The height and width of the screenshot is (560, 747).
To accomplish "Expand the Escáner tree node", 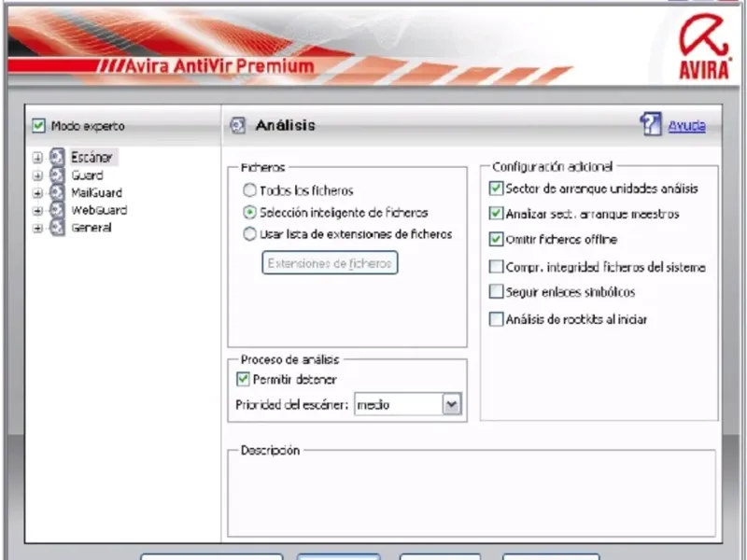I will click(37, 158).
